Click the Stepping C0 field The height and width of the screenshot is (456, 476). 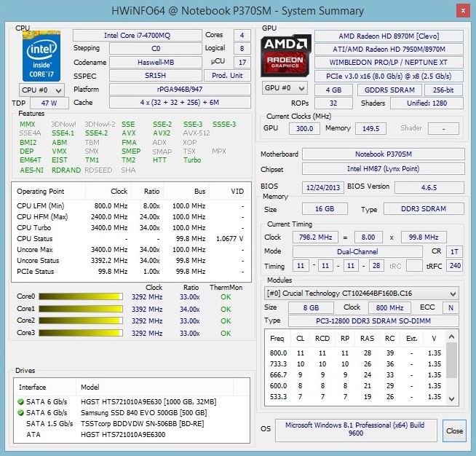click(156, 49)
